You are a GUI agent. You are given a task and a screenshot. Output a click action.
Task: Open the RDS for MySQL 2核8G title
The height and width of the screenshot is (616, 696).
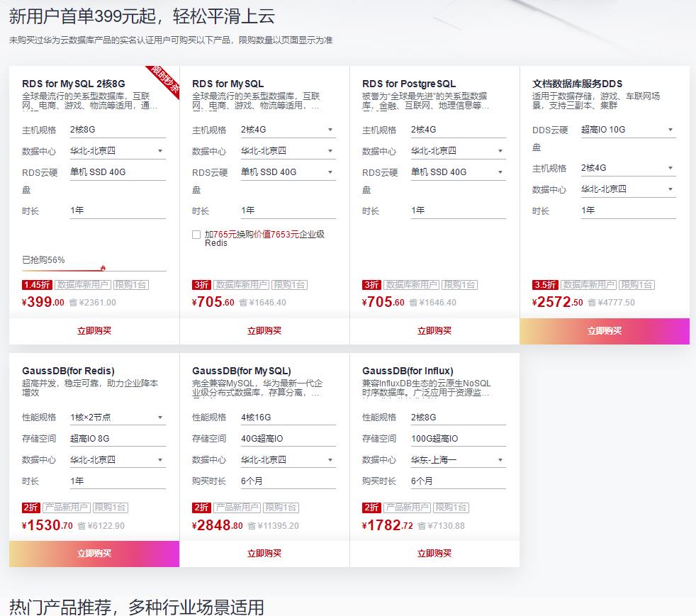tap(74, 84)
